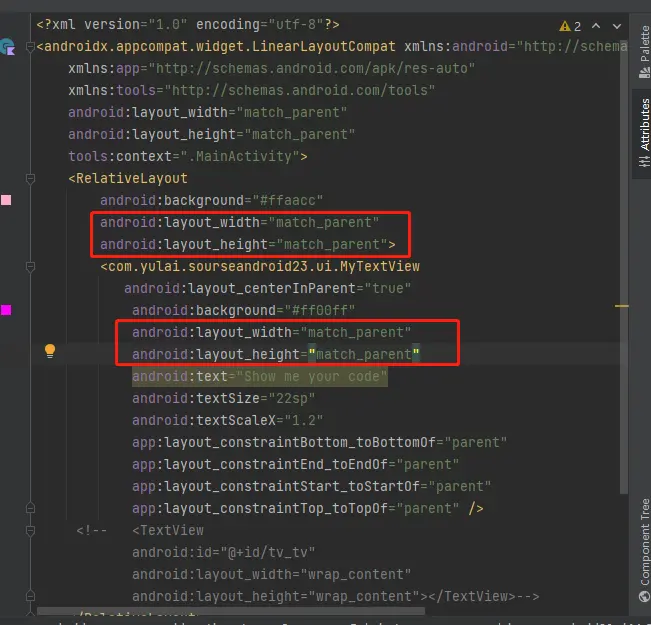The image size is (651, 625).
Task: Collapse the commented TextView block fold
Action: tap(30, 530)
